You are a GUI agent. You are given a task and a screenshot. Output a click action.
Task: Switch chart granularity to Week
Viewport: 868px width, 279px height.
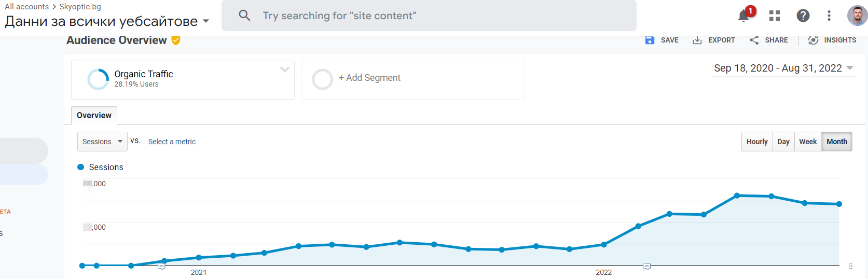tap(808, 142)
